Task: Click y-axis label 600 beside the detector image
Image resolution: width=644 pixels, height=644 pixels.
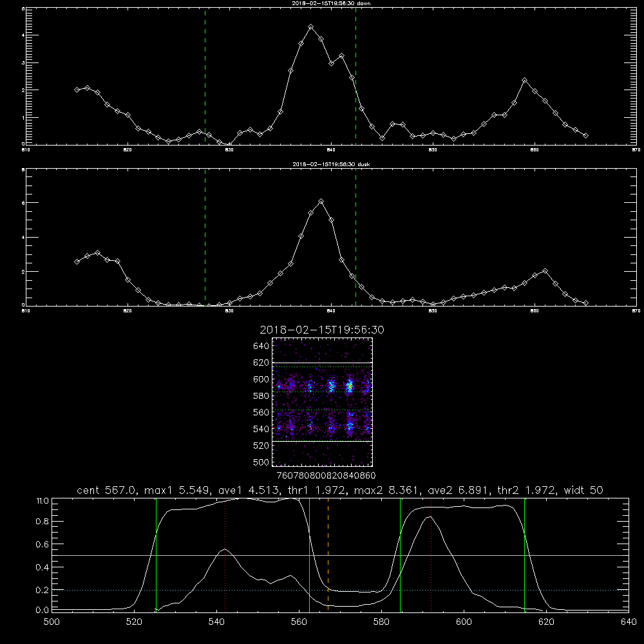Action: click(x=261, y=379)
